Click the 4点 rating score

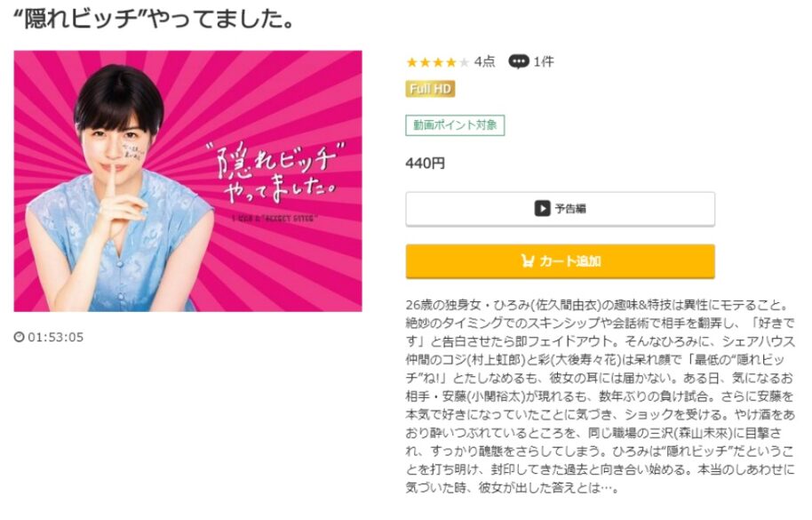(484, 61)
